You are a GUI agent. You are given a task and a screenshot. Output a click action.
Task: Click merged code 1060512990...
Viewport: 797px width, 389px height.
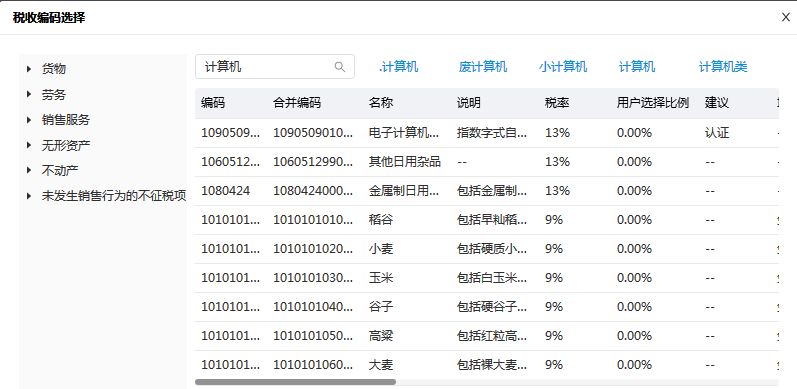point(313,162)
